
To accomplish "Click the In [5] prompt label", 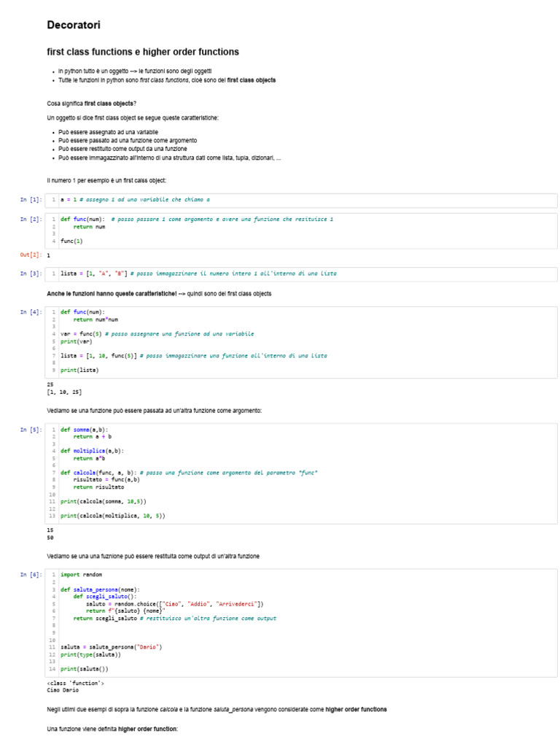I will click(31, 430).
